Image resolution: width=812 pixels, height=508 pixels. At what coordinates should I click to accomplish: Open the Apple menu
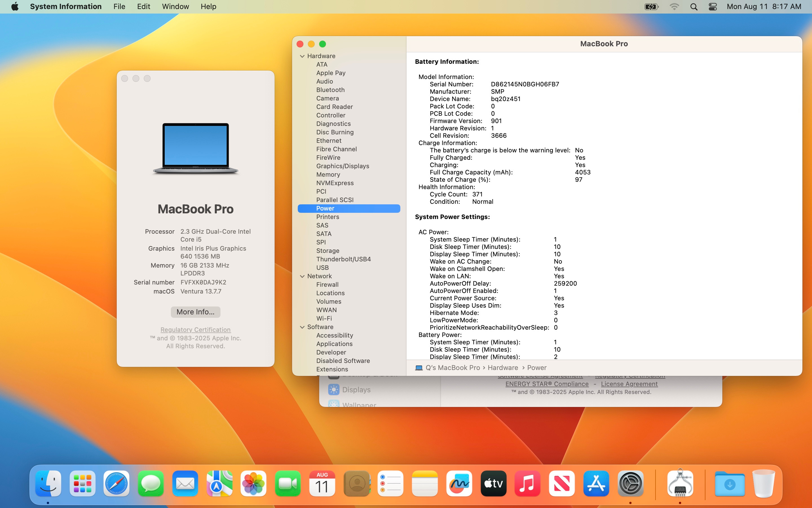click(15, 6)
